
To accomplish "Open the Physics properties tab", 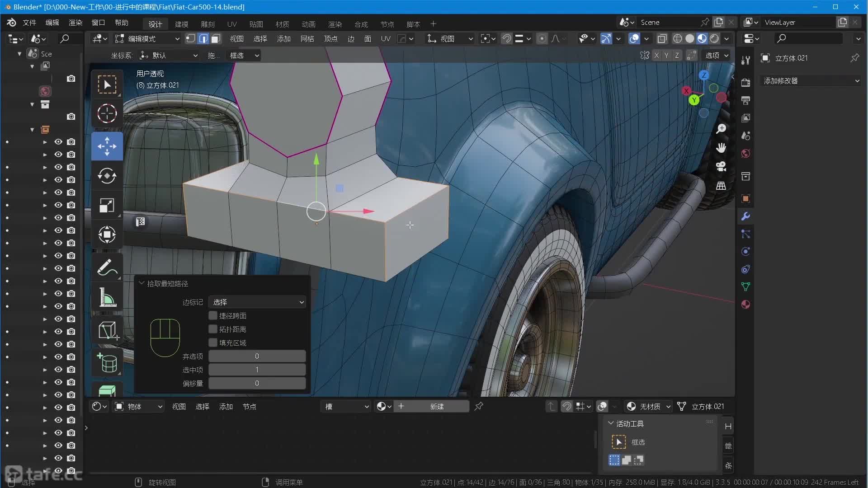I will [746, 252].
